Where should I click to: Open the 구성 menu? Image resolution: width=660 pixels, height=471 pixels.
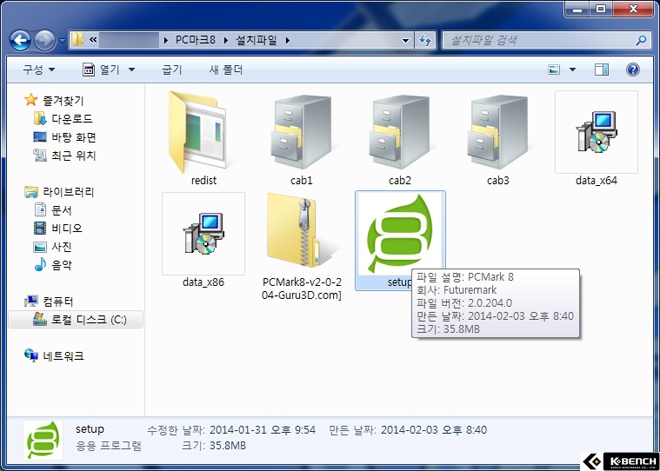tap(38, 69)
